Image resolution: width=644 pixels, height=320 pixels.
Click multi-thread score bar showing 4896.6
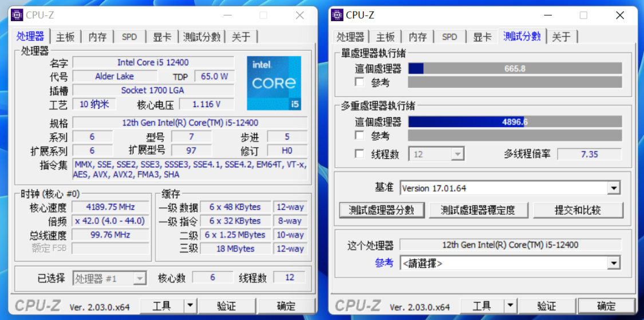pyautogui.click(x=515, y=121)
